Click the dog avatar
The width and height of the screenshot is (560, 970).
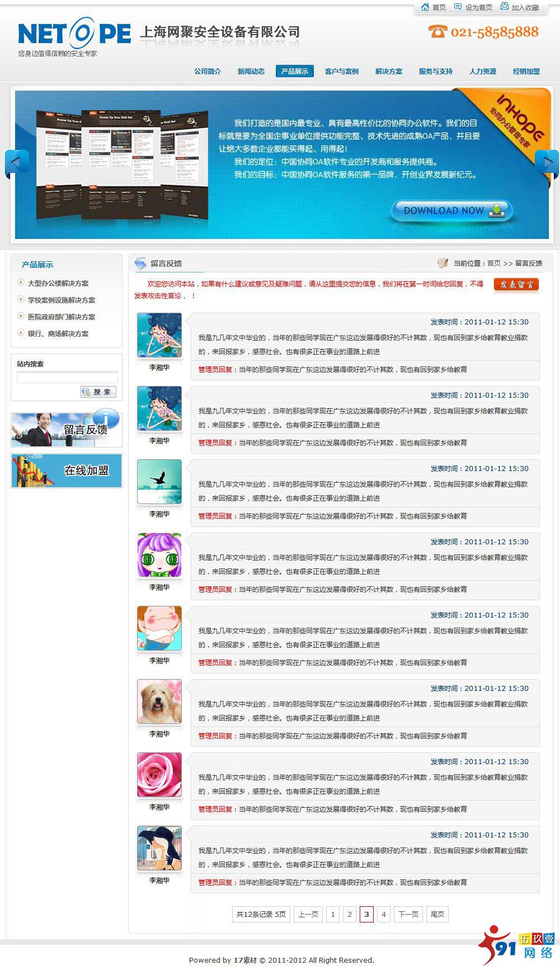point(159,701)
